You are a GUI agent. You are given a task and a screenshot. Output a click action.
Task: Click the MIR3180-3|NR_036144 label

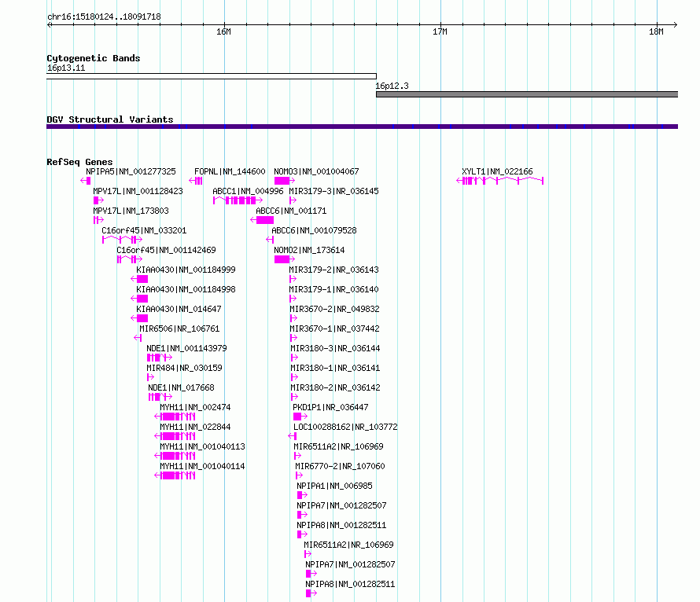[x=335, y=348]
